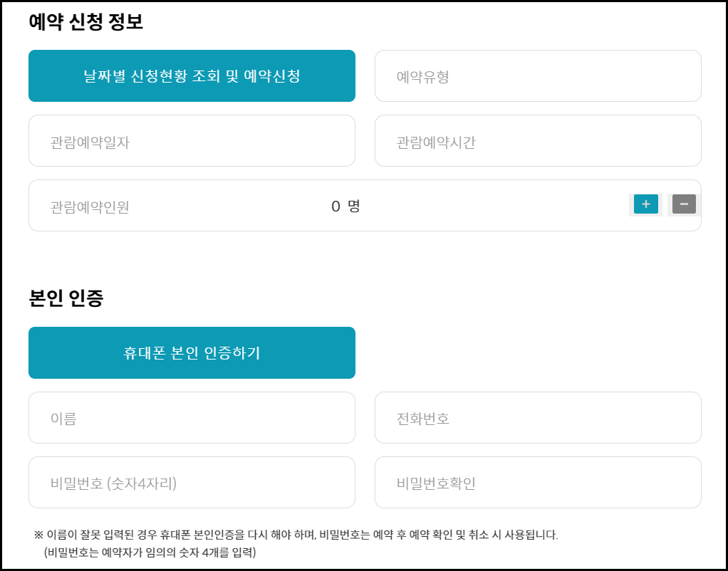This screenshot has height=571, width=728.
Task: Open the 관람예약시간 time selection field
Action: [x=536, y=140]
